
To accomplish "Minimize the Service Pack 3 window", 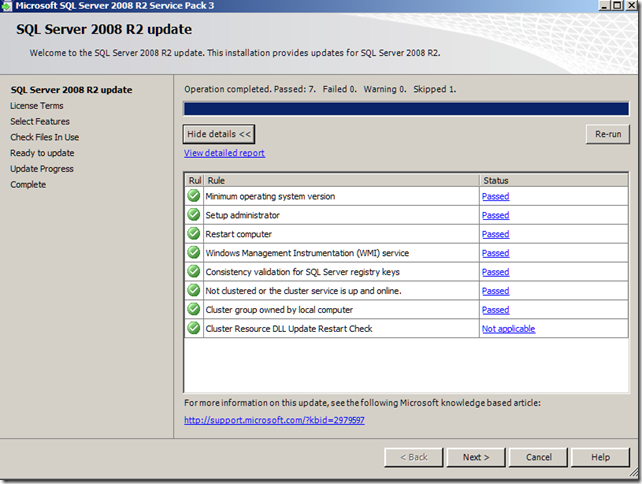I will 604,6.
